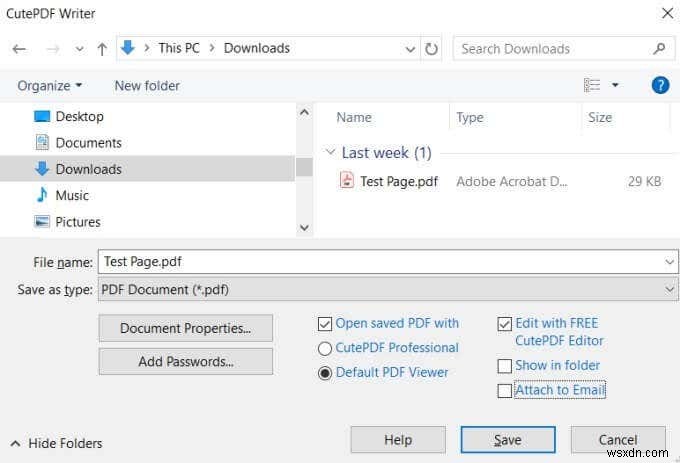
Task: Uncheck Edit with FREE CutePDF Editor
Action: click(x=504, y=324)
